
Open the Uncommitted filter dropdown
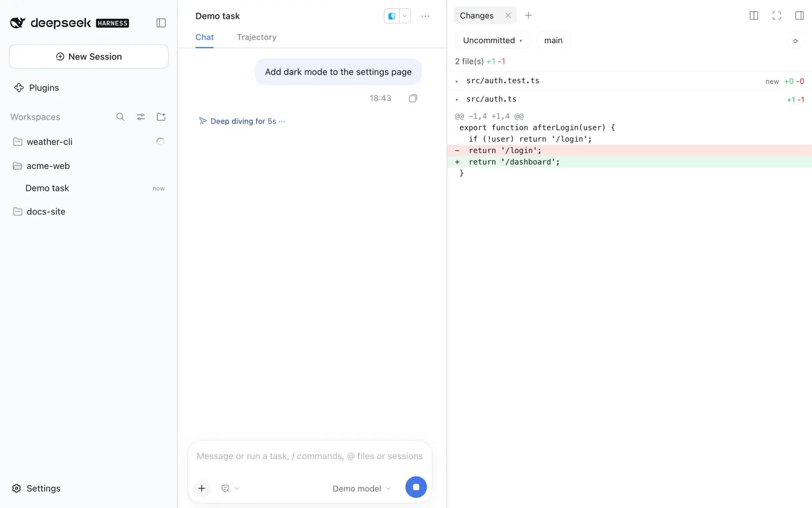tap(492, 41)
